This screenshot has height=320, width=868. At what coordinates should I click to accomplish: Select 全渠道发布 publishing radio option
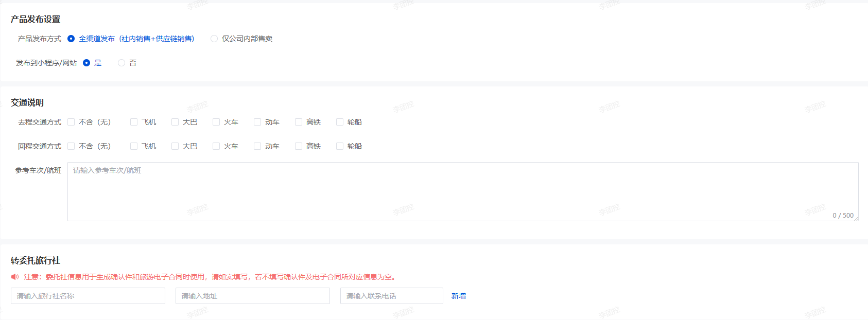click(x=71, y=39)
